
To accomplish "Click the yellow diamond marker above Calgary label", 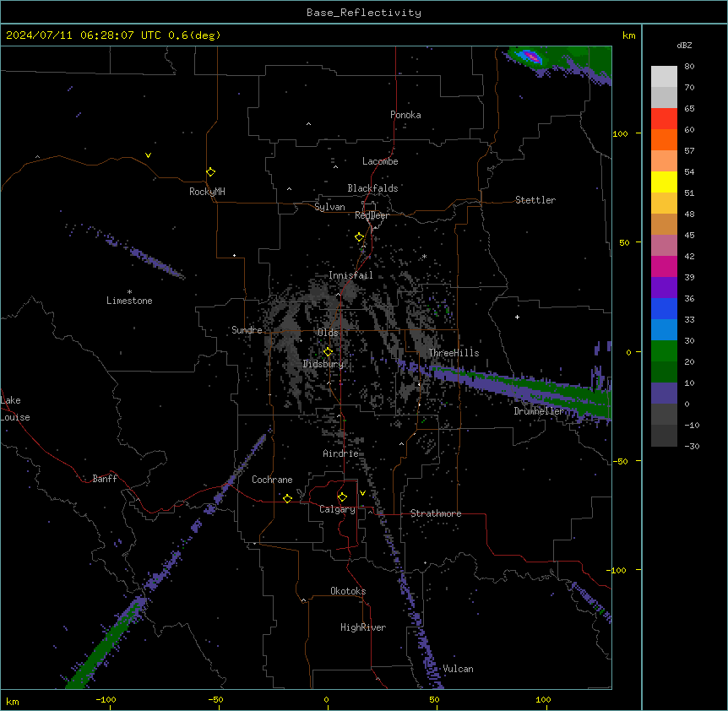I will click(342, 497).
